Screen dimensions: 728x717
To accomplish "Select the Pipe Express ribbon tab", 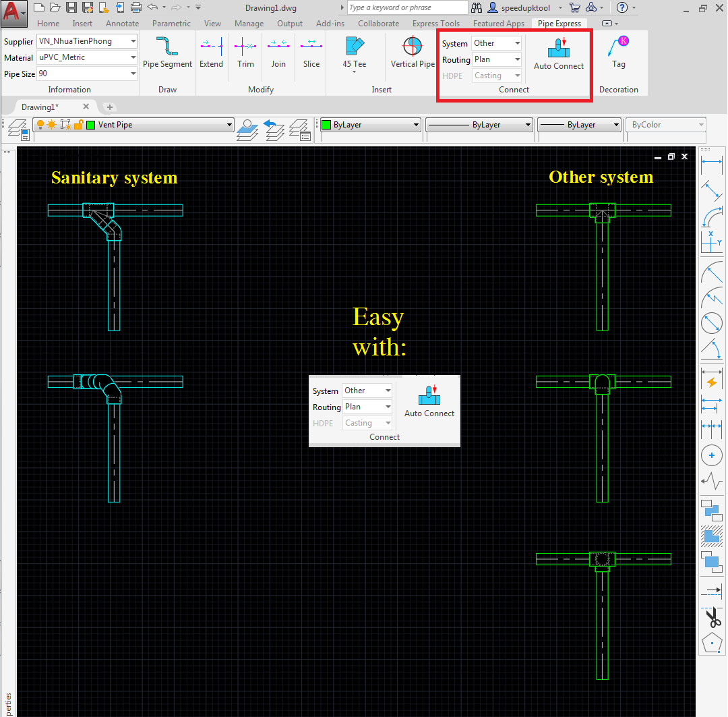I will pyautogui.click(x=559, y=23).
